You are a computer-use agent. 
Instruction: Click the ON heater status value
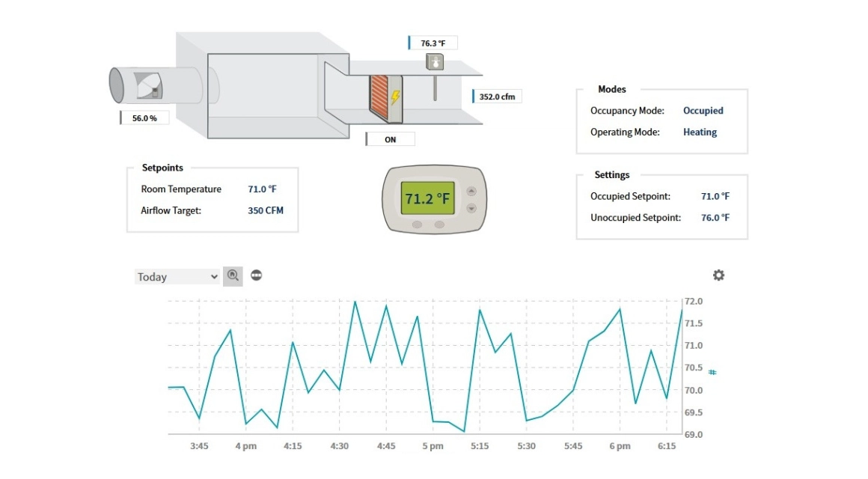tap(391, 139)
